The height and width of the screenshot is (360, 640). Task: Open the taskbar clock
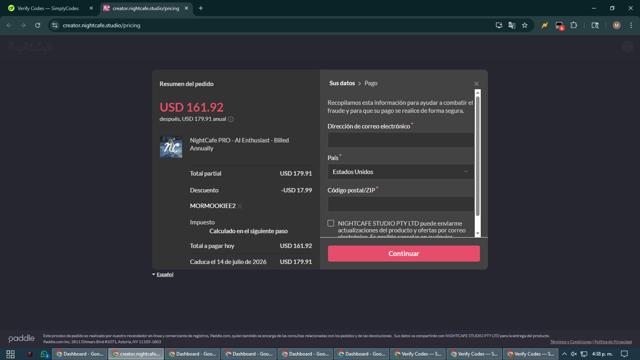602,354
